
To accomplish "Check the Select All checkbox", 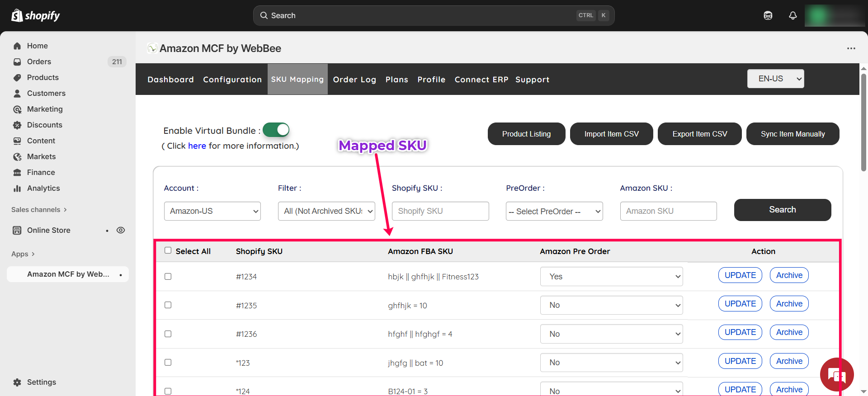I will point(168,250).
